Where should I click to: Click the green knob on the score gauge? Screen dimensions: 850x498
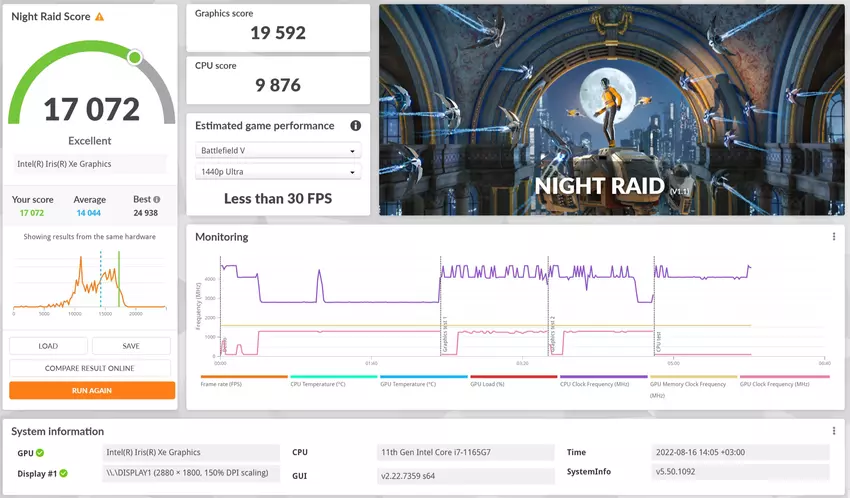tap(134, 57)
